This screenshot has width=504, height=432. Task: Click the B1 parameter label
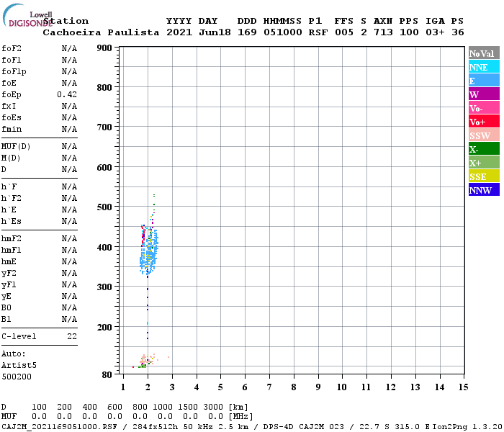pos(6,320)
